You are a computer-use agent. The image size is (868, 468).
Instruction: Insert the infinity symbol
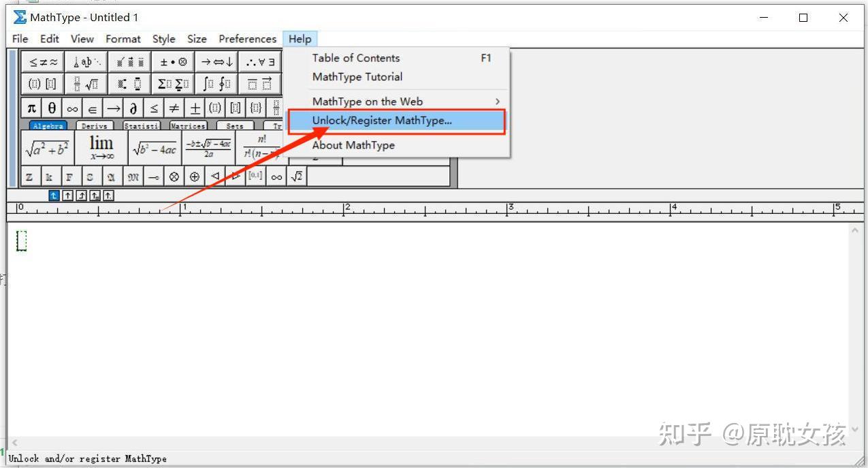click(71, 107)
